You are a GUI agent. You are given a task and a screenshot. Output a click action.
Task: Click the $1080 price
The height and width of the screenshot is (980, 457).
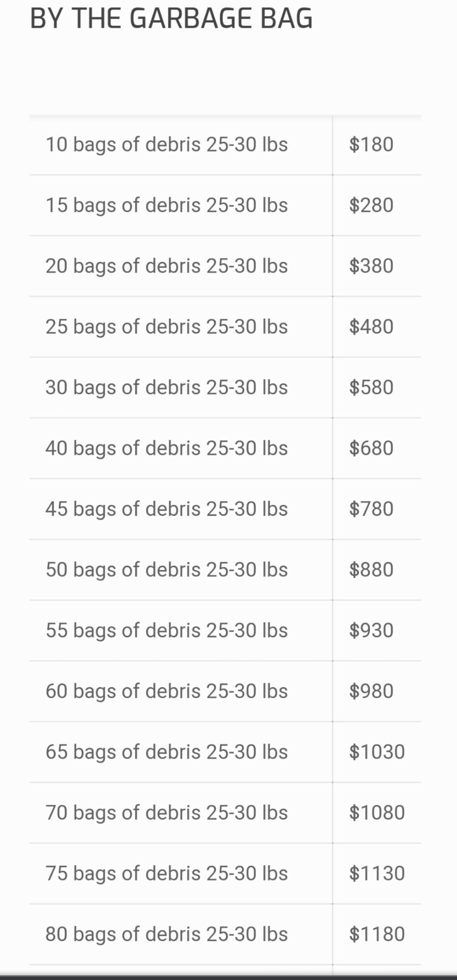377,813
